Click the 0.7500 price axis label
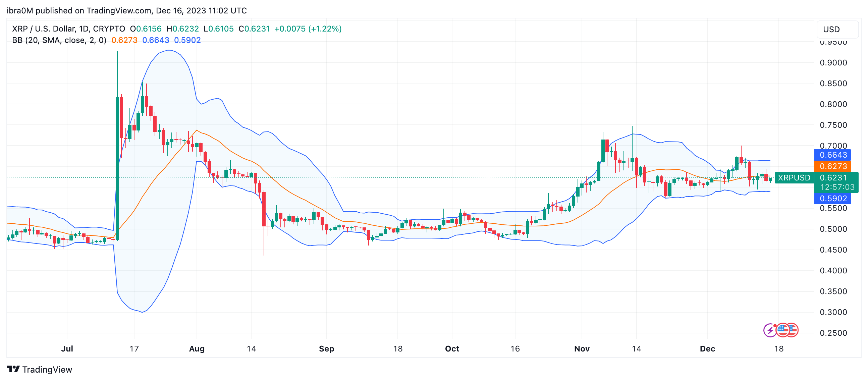This screenshot has width=868, height=381. tap(833, 125)
